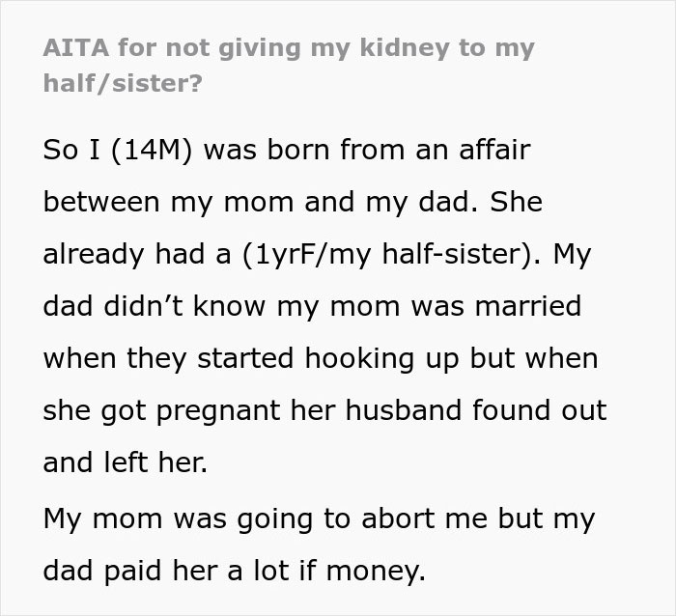
Task: Click the line "and left her."
Action: click(125, 462)
